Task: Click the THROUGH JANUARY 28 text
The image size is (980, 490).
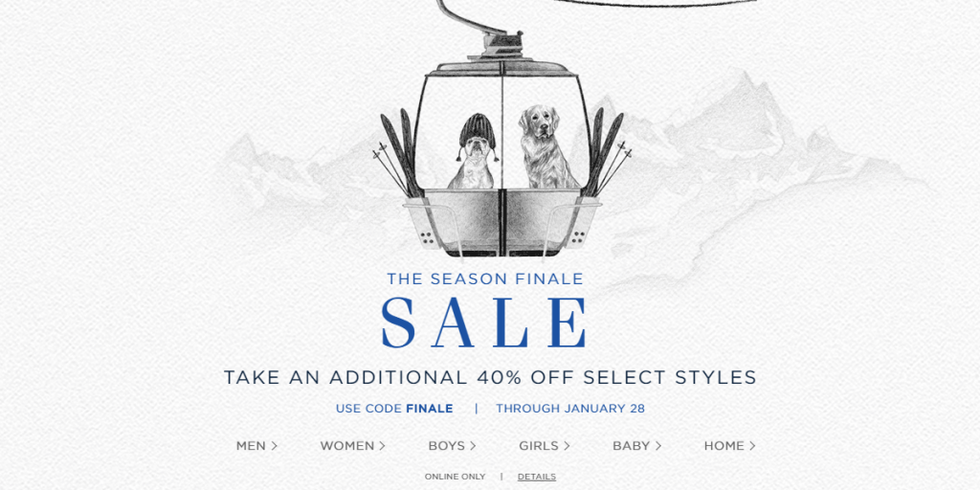Action: point(570,409)
